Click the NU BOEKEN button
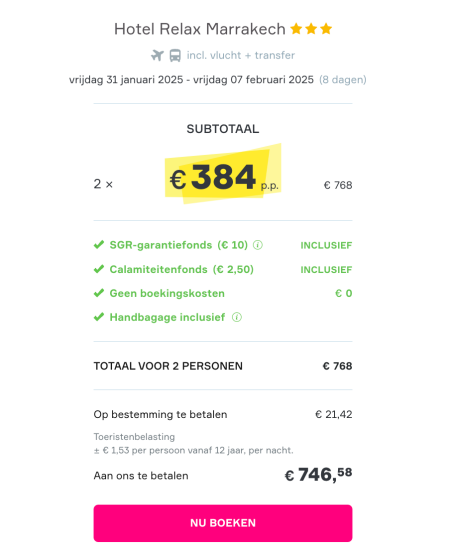 (223, 523)
